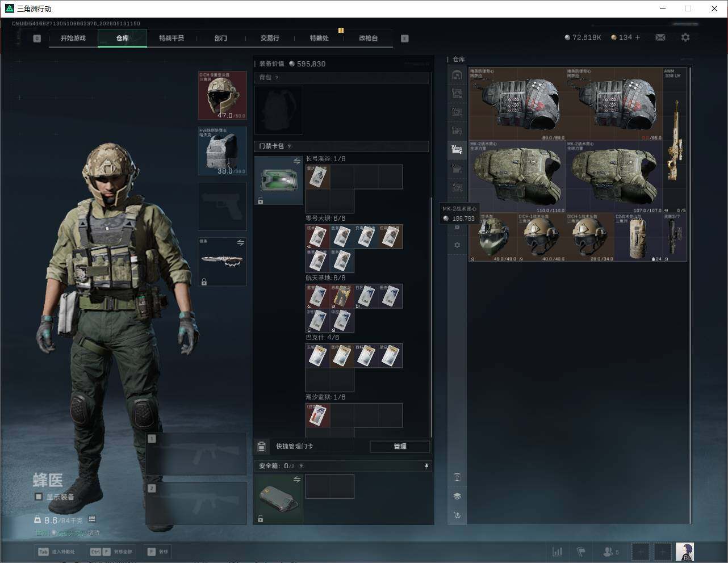The width and height of the screenshot is (728, 563).
Task: Select the DICH-1 helmet with 40.0/40.0 durability
Action: click(x=542, y=237)
